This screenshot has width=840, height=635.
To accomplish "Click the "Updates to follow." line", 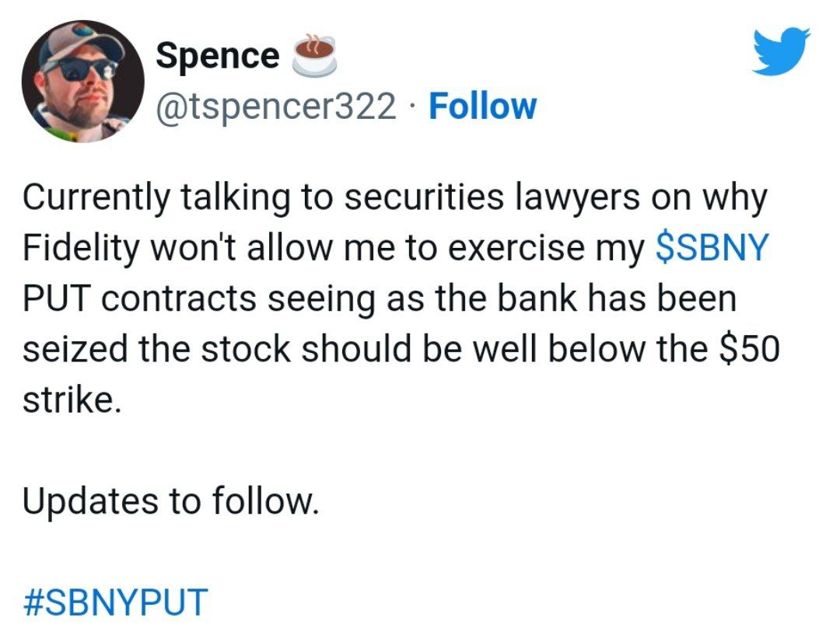I will point(171,501).
